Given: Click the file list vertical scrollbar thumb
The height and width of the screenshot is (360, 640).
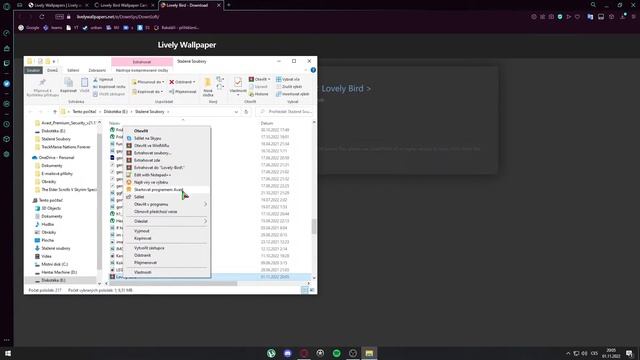Looking at the screenshot, I should coord(313,227).
